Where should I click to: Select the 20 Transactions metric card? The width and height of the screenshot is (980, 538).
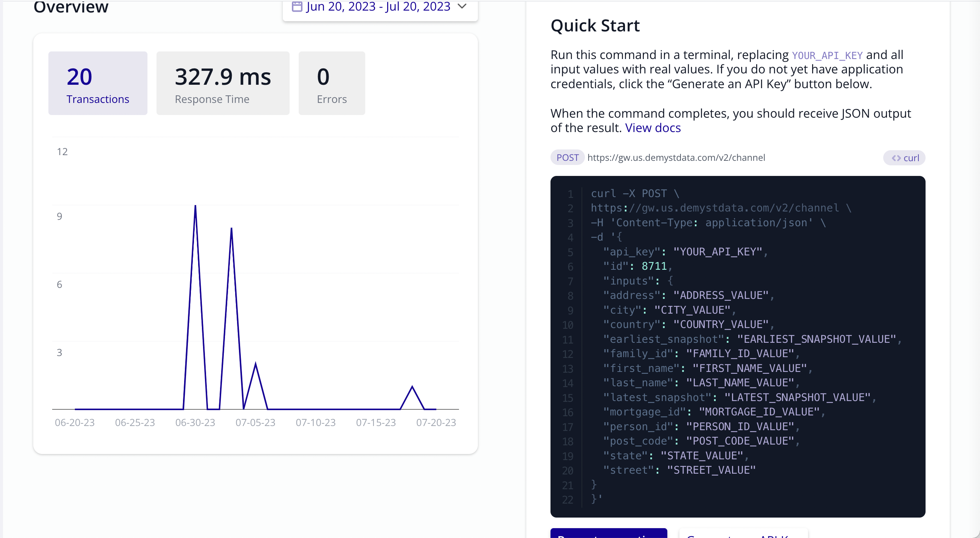tap(98, 83)
